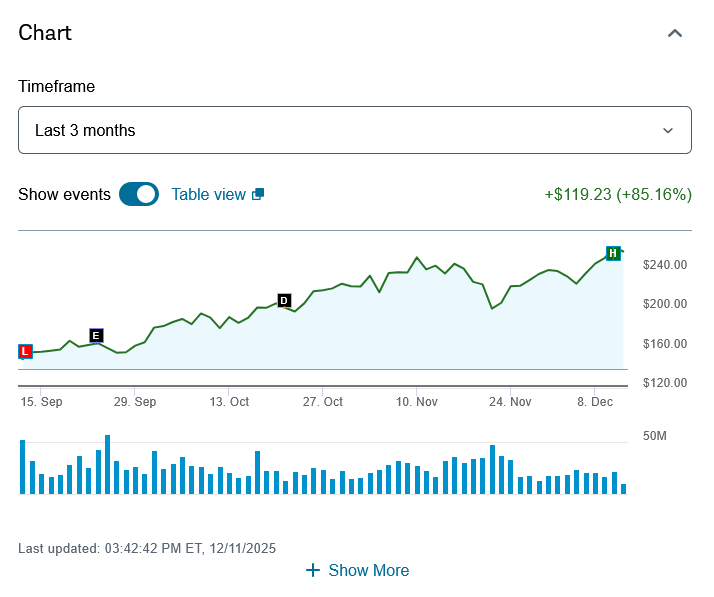Image resolution: width=714 pixels, height=597 pixels.
Task: Click the black E earnings event marker
Action: click(96, 335)
